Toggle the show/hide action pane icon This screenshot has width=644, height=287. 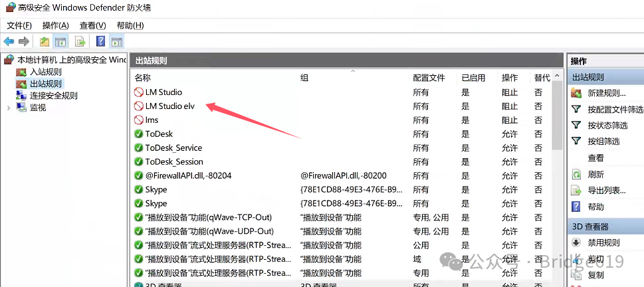pos(117,41)
